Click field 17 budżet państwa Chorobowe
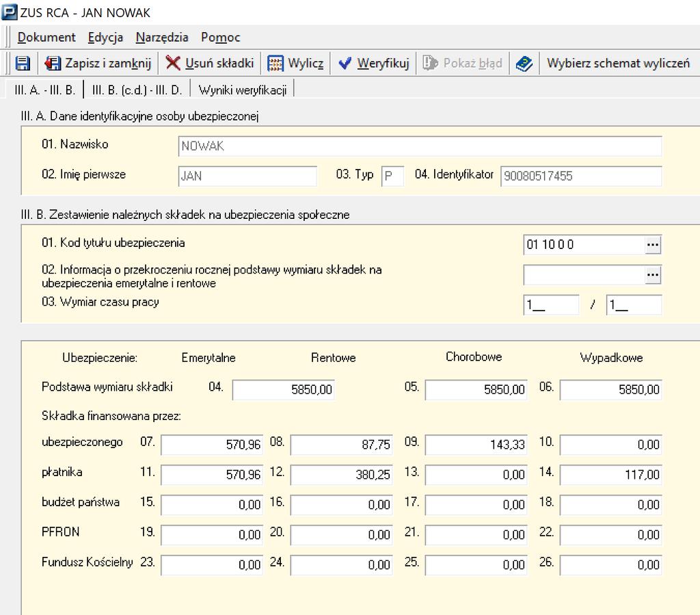The height and width of the screenshot is (615, 700). [476, 505]
